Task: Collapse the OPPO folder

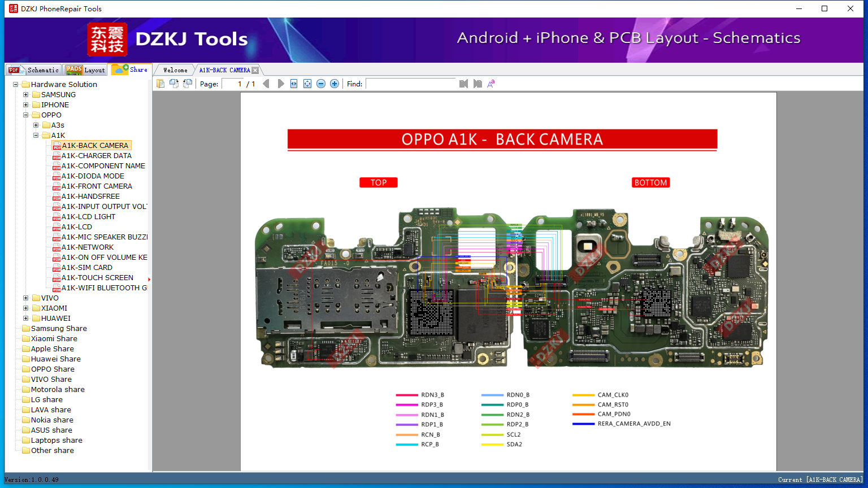Action: pyautogui.click(x=26, y=115)
